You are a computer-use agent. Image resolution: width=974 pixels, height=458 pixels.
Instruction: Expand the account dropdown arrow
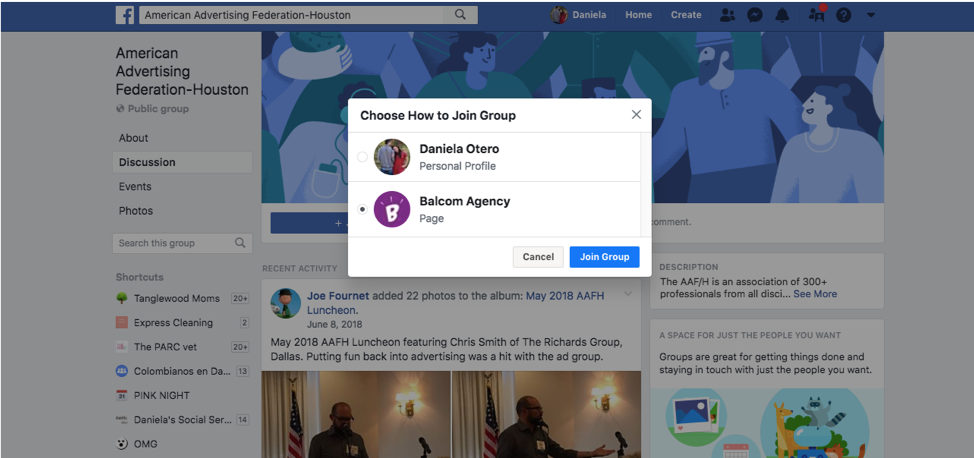(871, 16)
